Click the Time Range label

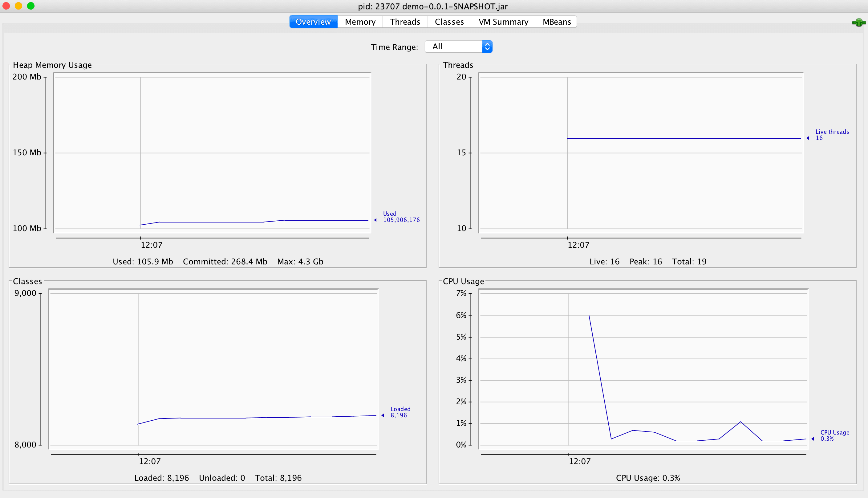tap(394, 47)
